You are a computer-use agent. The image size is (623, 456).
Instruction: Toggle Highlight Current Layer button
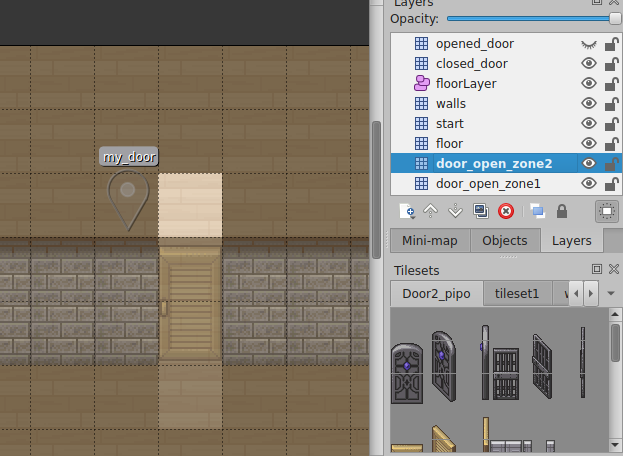click(606, 211)
